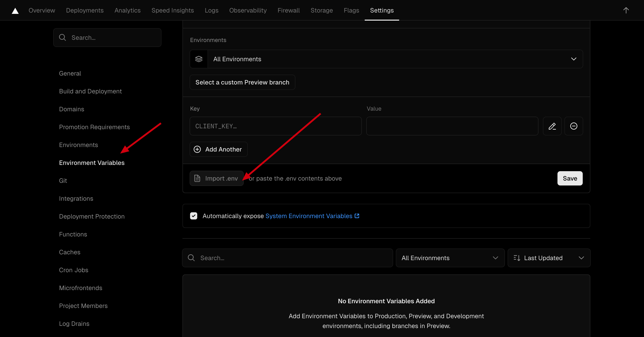Toggle the Automatically expose system variables checkbox
Viewport: 644px width, 337px height.
click(193, 216)
